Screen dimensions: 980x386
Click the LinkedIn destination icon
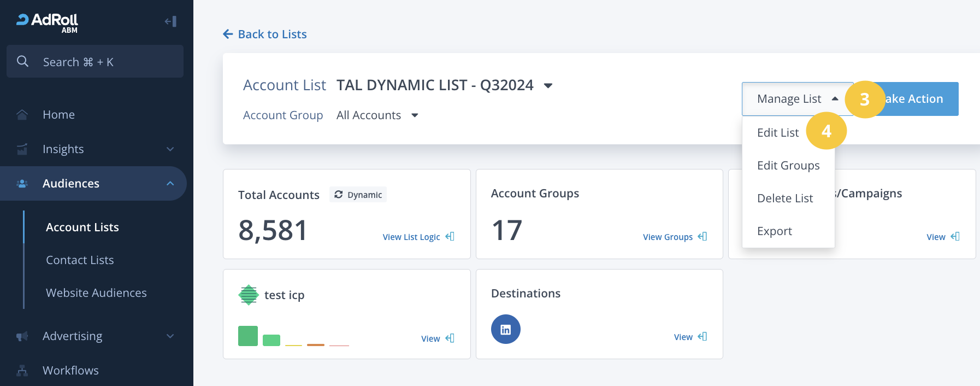[x=505, y=329]
